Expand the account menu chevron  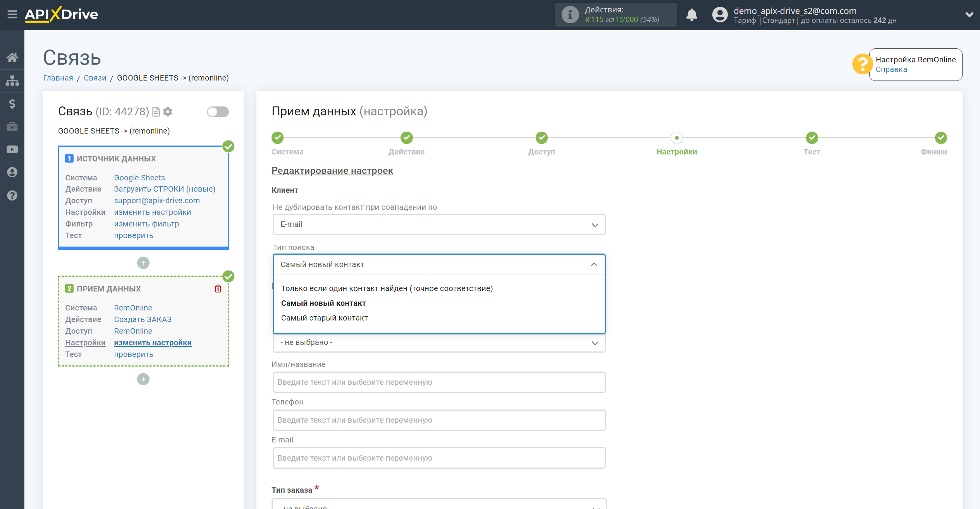[x=969, y=15]
